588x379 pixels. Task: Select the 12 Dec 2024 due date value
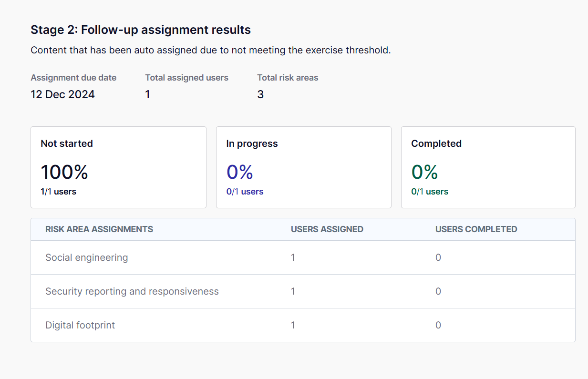[62, 94]
